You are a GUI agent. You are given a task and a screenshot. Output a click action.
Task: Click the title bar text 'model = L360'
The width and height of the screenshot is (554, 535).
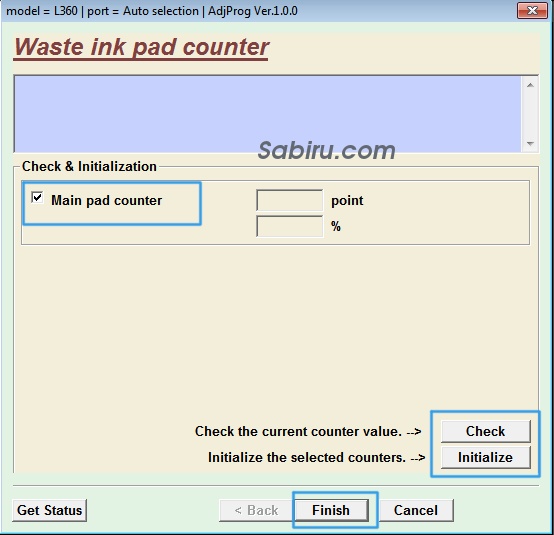coord(42,11)
